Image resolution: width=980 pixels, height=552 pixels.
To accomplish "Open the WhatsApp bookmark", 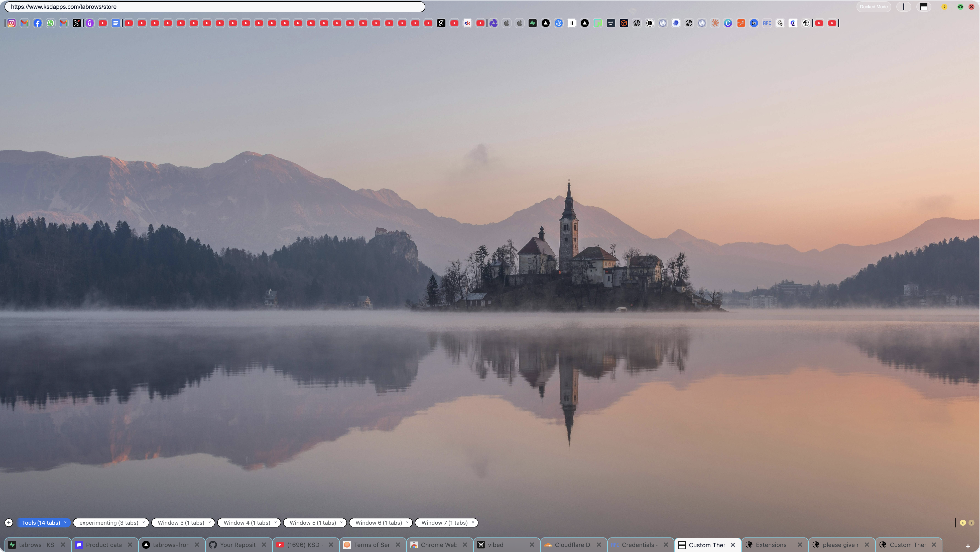I will [x=51, y=23].
